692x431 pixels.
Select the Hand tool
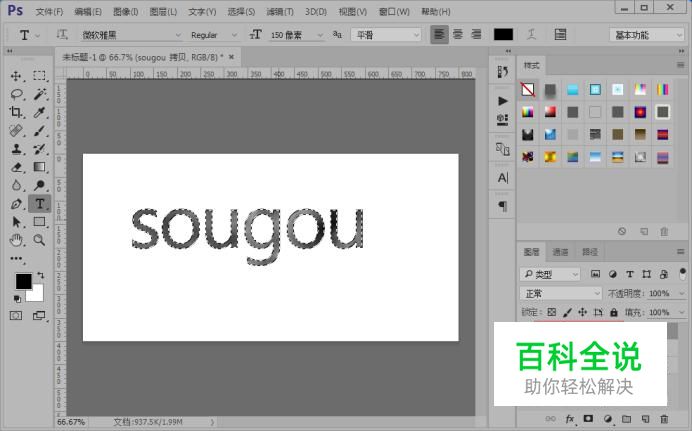16,240
